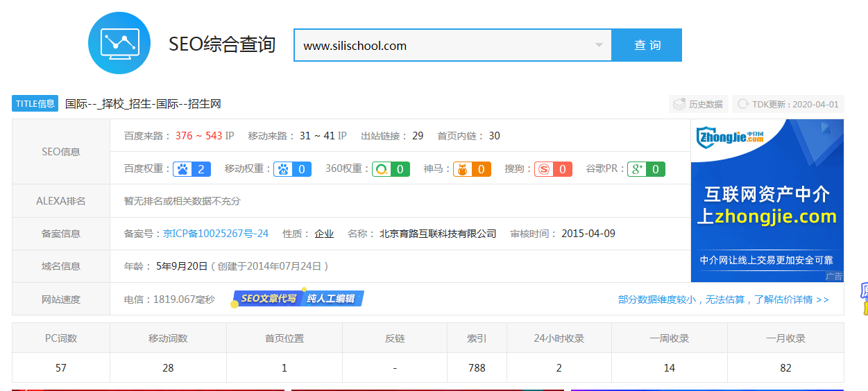This screenshot has height=391, width=868.
Task: Click the 一月收录 value 82
Action: tap(785, 367)
